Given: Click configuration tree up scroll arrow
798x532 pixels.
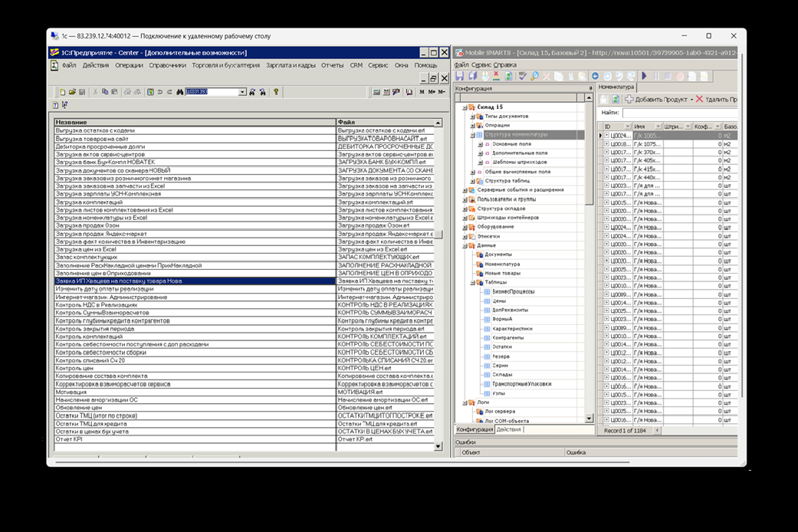Looking at the screenshot, I should pos(589,98).
